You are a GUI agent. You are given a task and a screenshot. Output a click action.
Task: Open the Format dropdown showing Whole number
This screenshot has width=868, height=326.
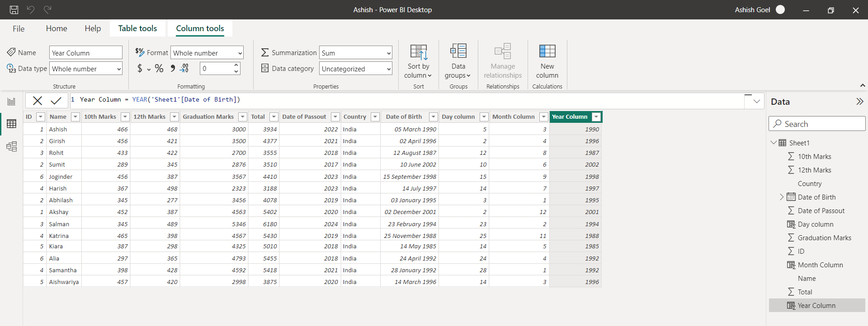(x=207, y=53)
